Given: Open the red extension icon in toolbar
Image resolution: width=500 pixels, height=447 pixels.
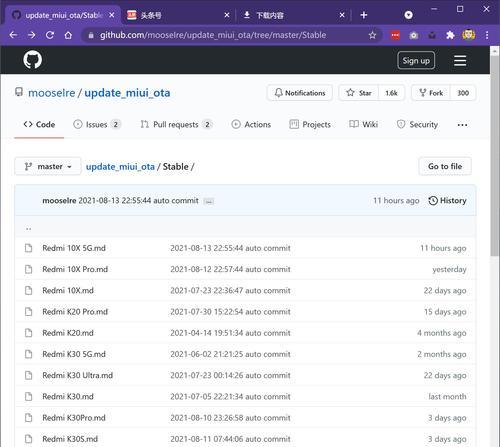Looking at the screenshot, I should (x=395, y=35).
